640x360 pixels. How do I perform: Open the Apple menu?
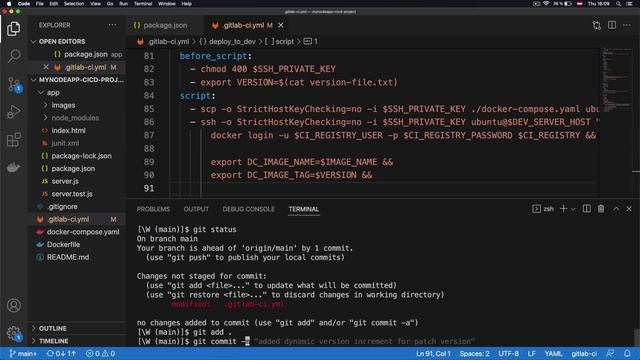pyautogui.click(x=9, y=4)
